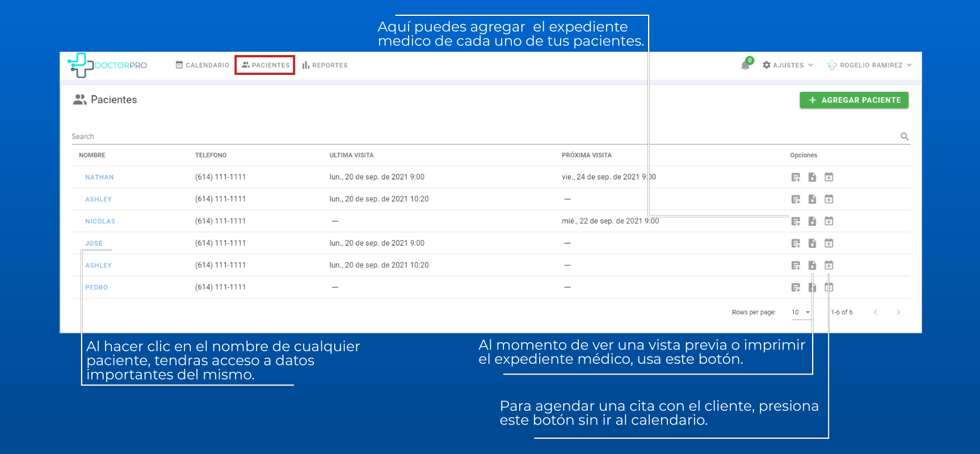Open print preview for Jose's record
Screen dimensions: 980x454
point(812,243)
